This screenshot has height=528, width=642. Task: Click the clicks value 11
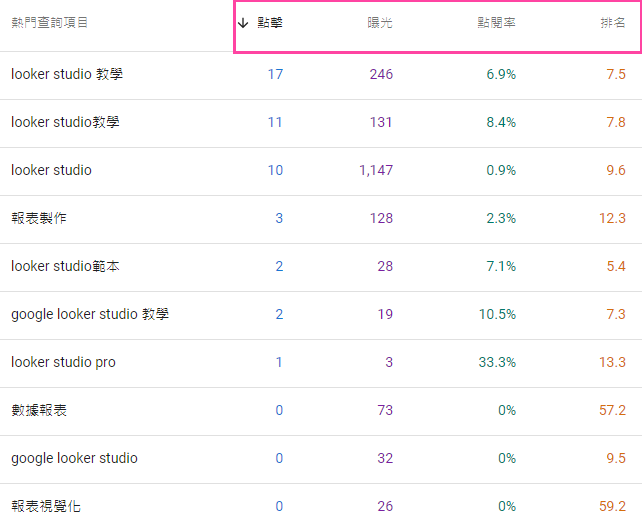click(275, 122)
